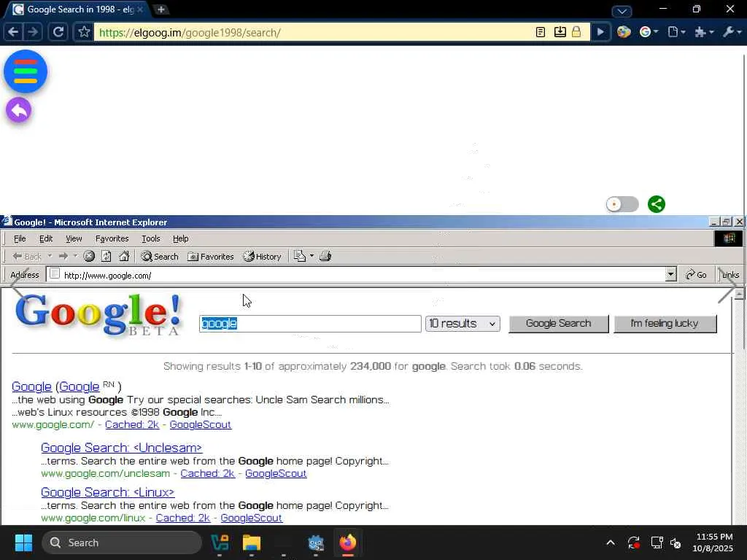Open Firefox icon in the taskbar
747x560 pixels.
(x=348, y=542)
